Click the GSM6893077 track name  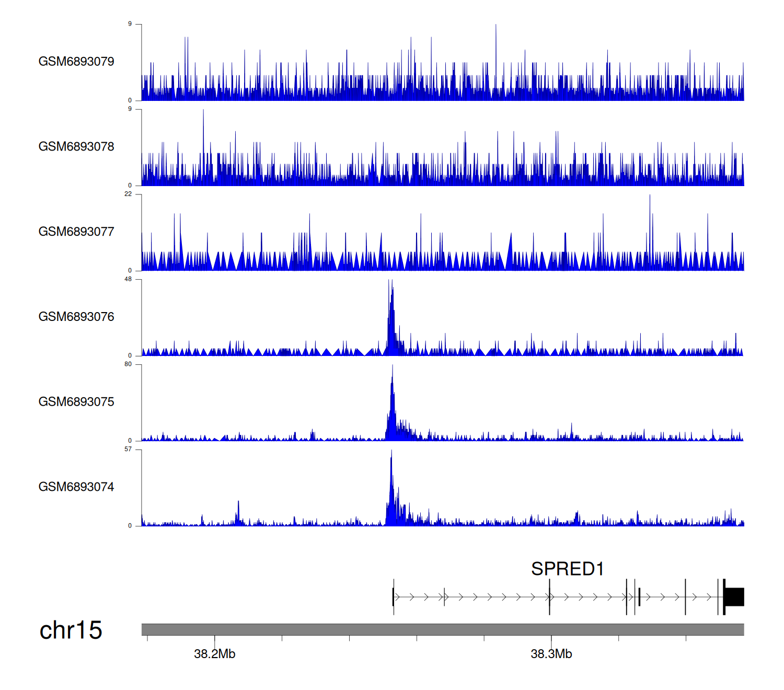(x=76, y=232)
